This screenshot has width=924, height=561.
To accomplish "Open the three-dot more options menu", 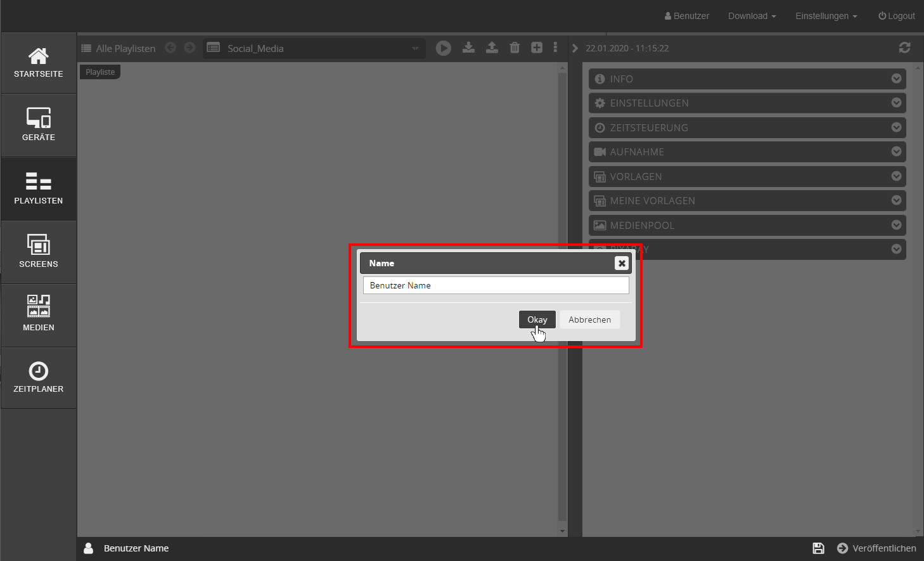I will 555,48.
